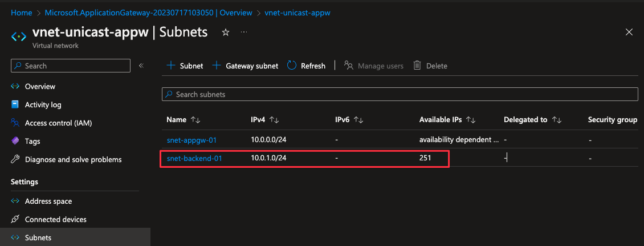Screen dimensions: 644x246
Task: Open Overview in the sidebar
Action: click(40, 86)
